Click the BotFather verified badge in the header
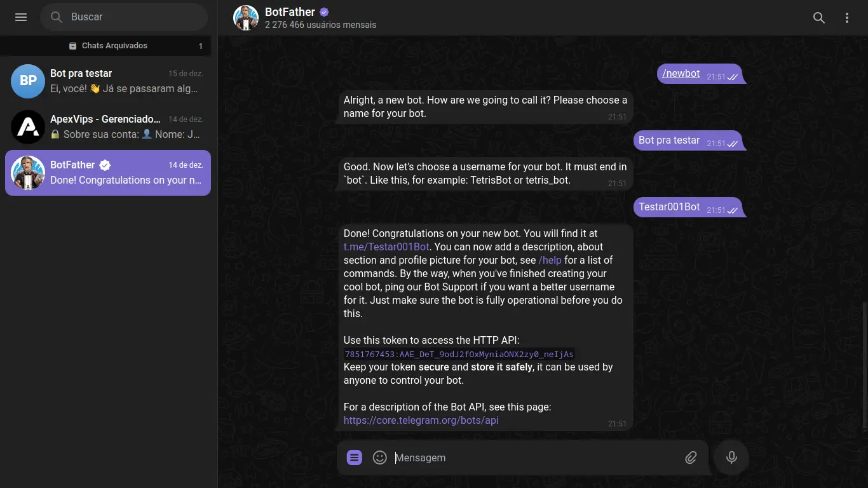This screenshot has height=488, width=868. click(324, 12)
